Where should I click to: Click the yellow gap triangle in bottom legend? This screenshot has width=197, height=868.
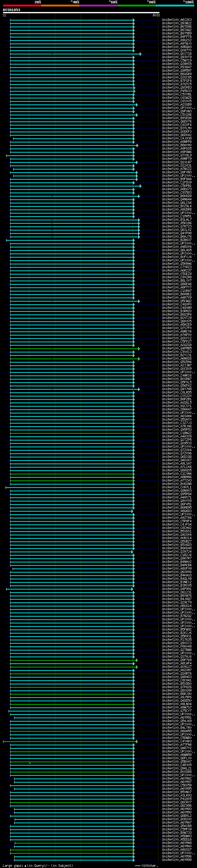point(25,865)
